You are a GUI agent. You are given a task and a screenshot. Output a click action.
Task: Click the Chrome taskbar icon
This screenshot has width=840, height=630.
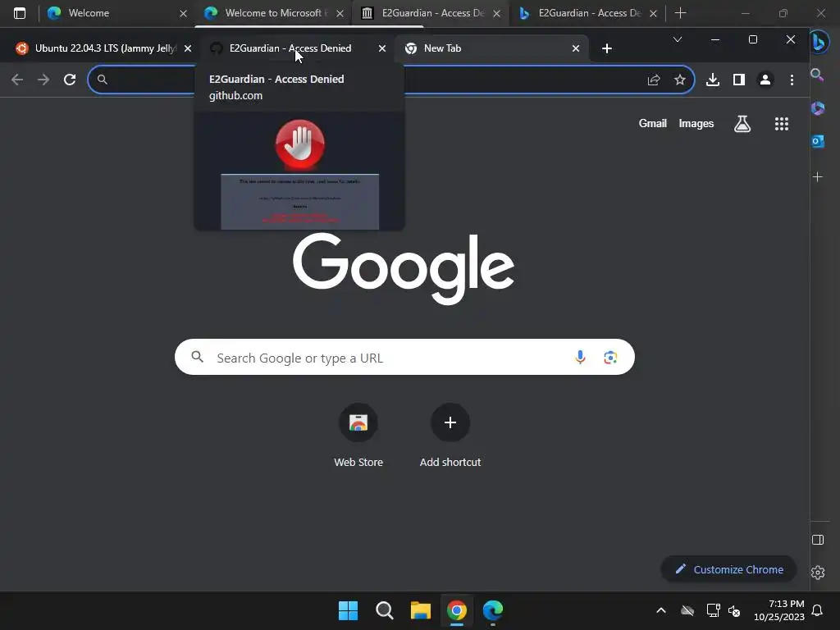click(456, 610)
